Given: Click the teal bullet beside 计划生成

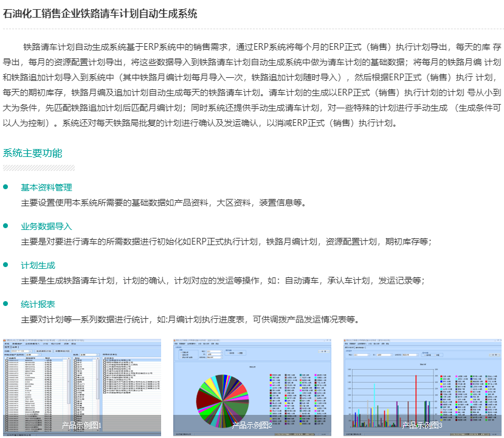Looking at the screenshot, I should tap(6, 265).
